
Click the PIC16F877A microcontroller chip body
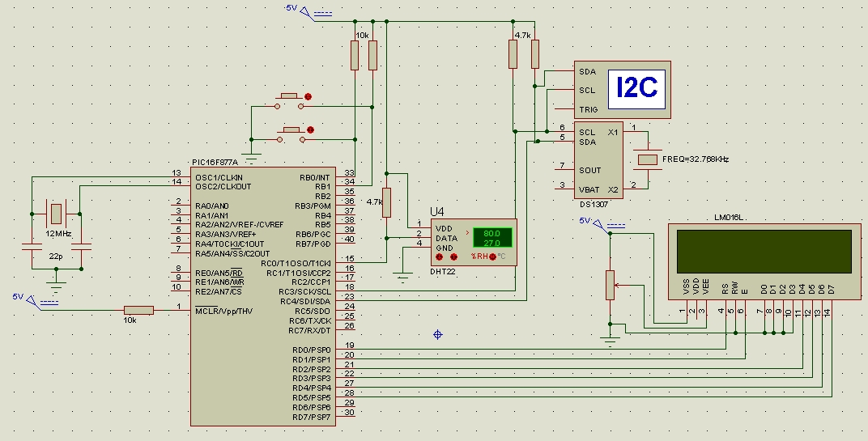click(263, 297)
